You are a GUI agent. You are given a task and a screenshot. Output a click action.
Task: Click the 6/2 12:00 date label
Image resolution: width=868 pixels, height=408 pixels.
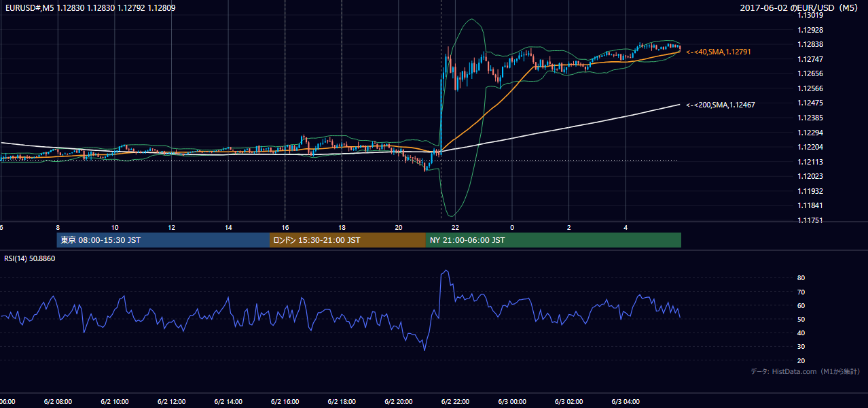(x=171, y=402)
